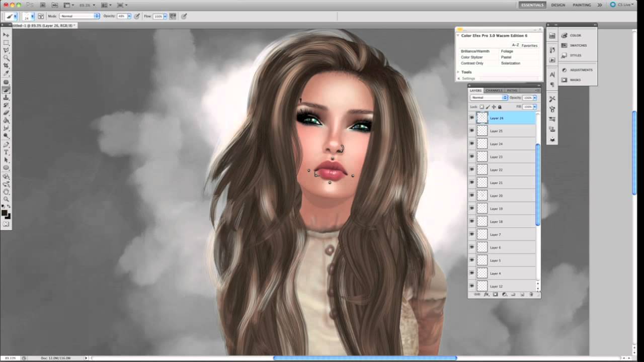The image size is (644, 362).
Task: Select the Pen tool
Action: coord(6,145)
